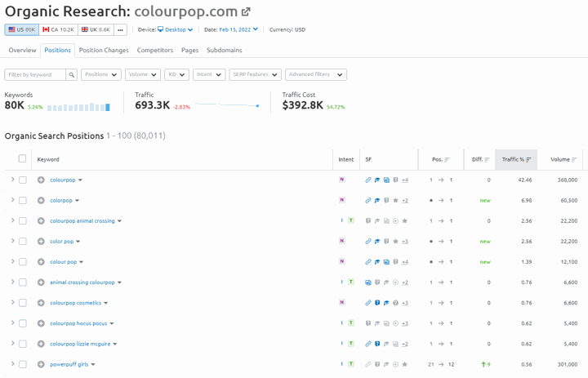588x378 pixels.
Task: Click T intent badge in powerpuff girls row
Action: pyautogui.click(x=351, y=364)
